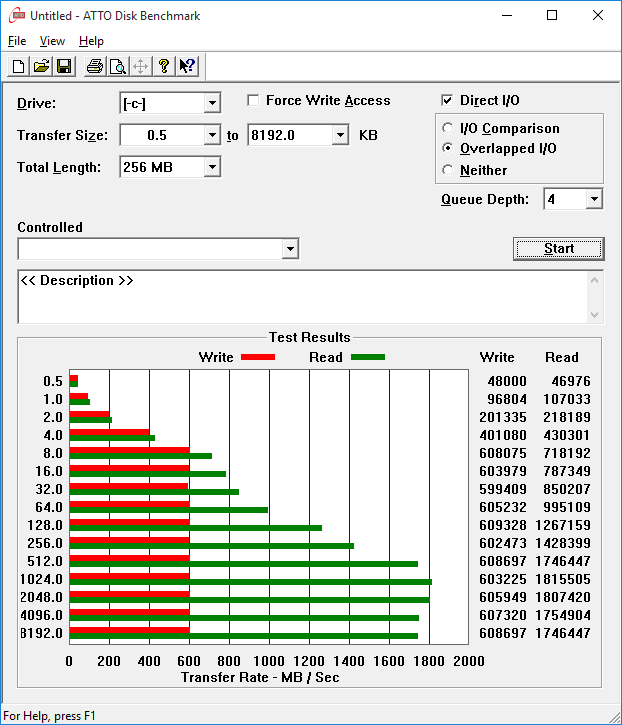622x725 pixels.
Task: Click the Write column header in results
Action: [x=497, y=357]
